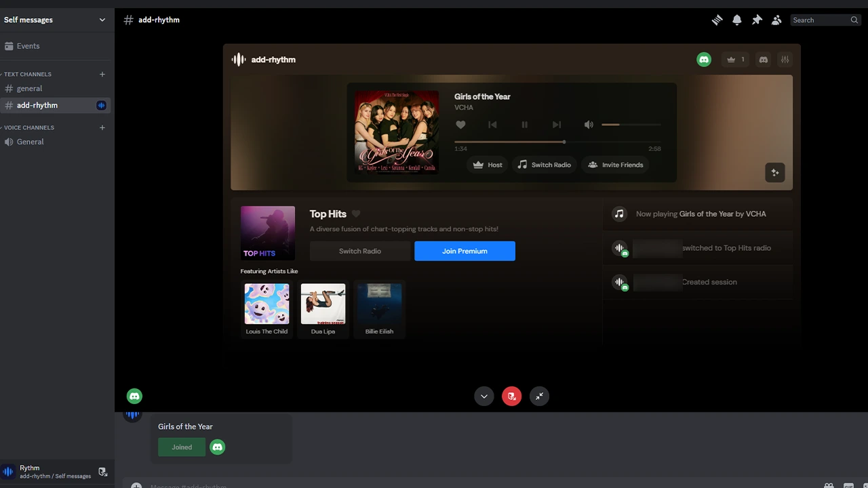Viewport: 868px width, 488px height.
Task: Pause the currently playing song
Action: [x=524, y=124]
